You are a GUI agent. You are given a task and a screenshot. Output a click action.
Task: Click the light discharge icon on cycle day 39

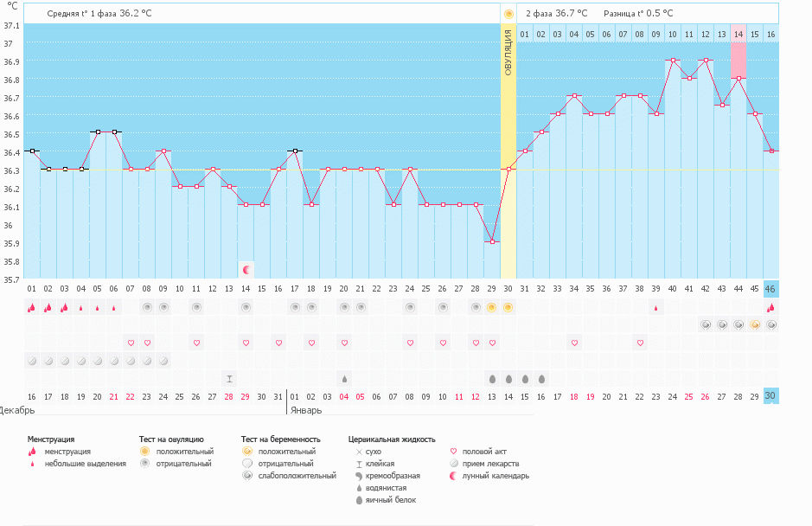655,307
